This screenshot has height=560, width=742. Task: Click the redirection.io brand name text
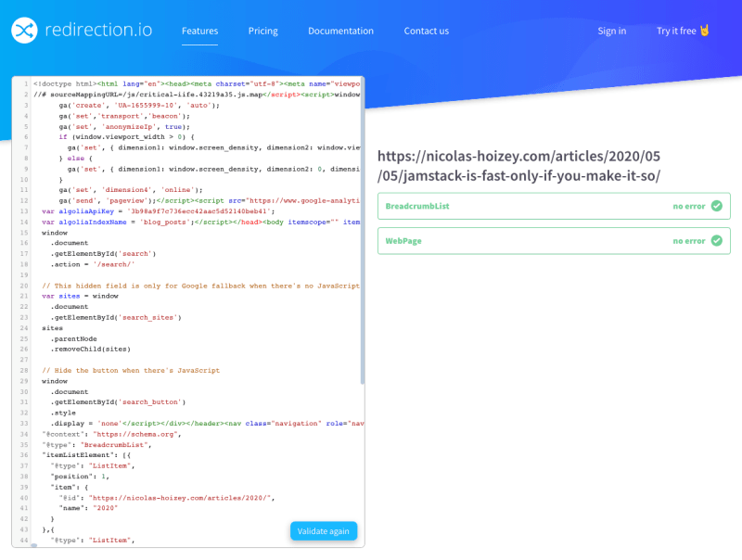click(98, 30)
